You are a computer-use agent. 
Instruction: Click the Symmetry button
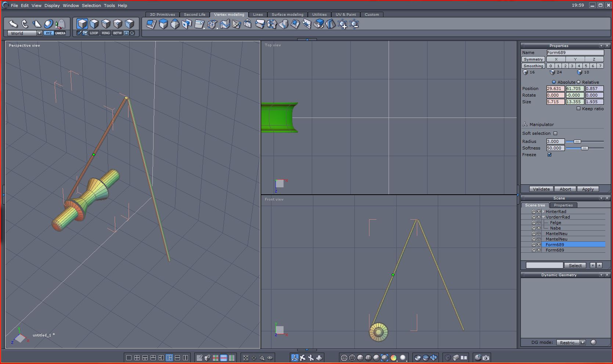tap(533, 59)
